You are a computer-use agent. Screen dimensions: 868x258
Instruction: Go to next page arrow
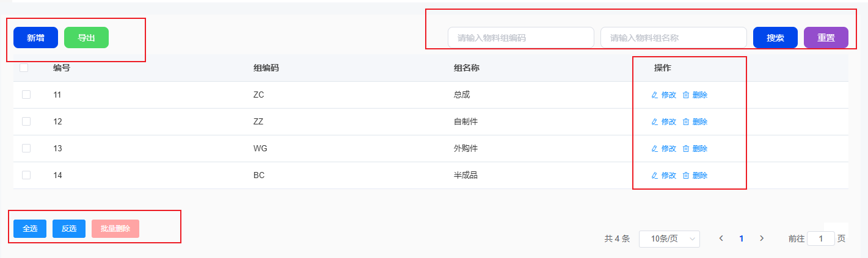click(762, 238)
